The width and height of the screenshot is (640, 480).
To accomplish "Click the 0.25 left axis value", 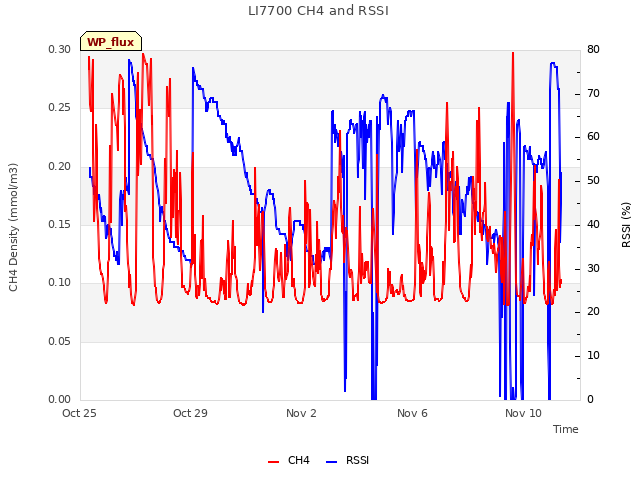I will 60,108.
